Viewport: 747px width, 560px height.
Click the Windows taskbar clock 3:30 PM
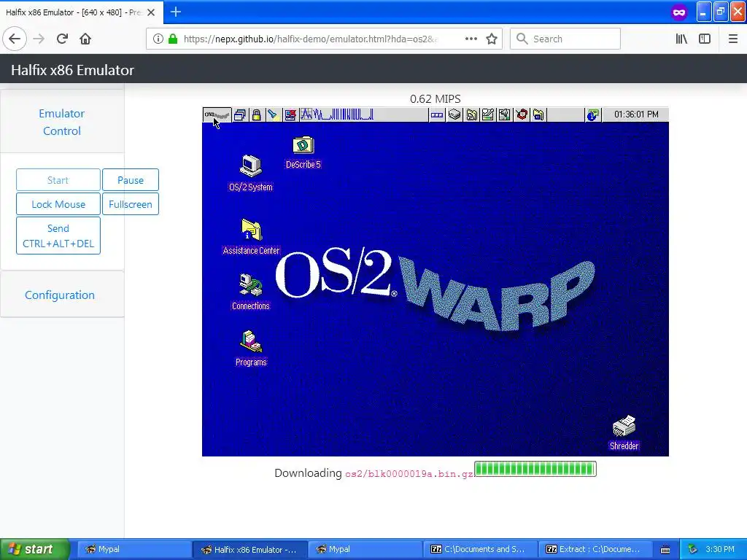pos(719,549)
